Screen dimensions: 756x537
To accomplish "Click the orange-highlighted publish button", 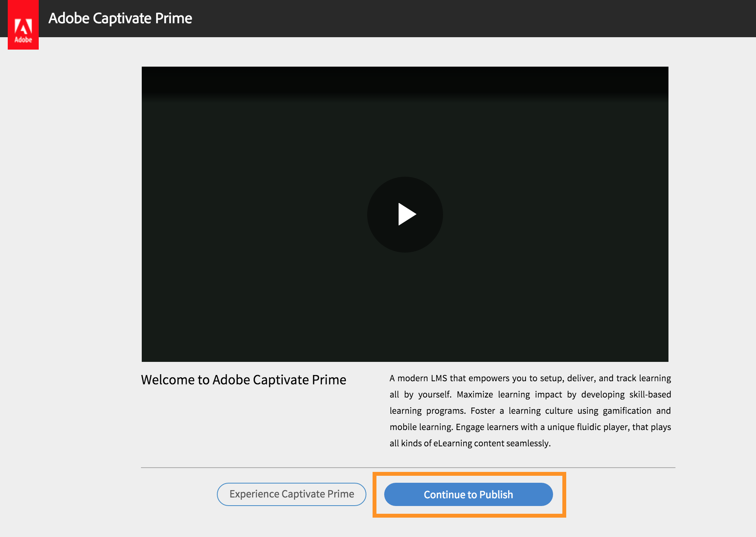I will pos(468,494).
